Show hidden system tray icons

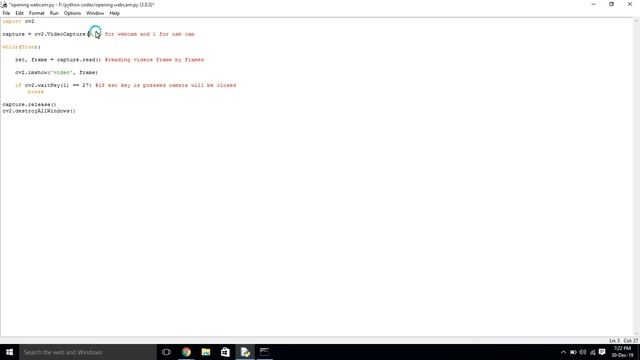coord(563,352)
